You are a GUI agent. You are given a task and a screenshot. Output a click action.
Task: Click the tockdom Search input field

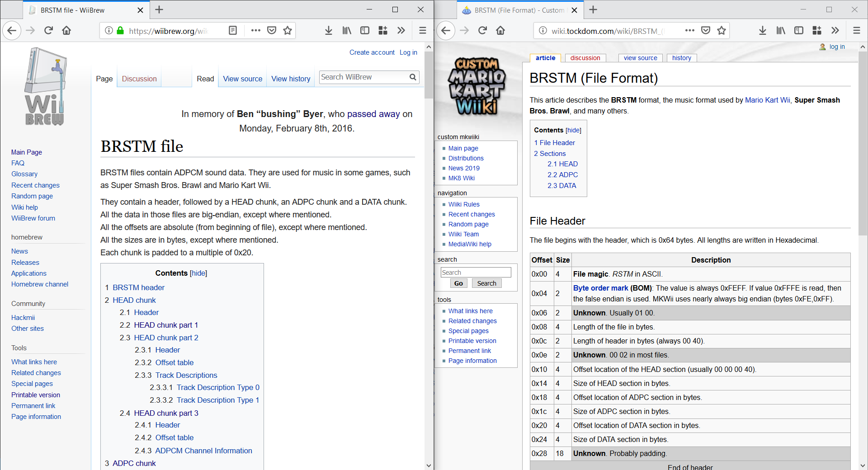(476, 272)
